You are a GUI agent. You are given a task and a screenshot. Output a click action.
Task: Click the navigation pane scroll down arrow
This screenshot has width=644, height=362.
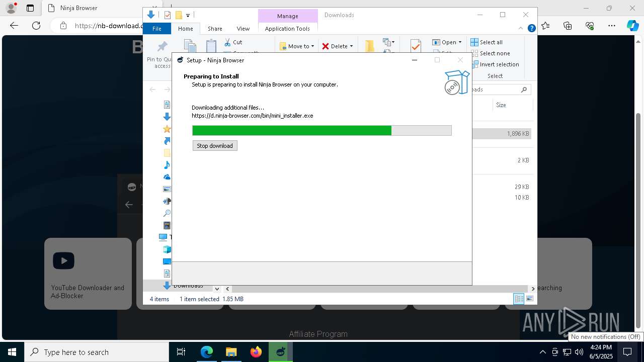pos(217,289)
